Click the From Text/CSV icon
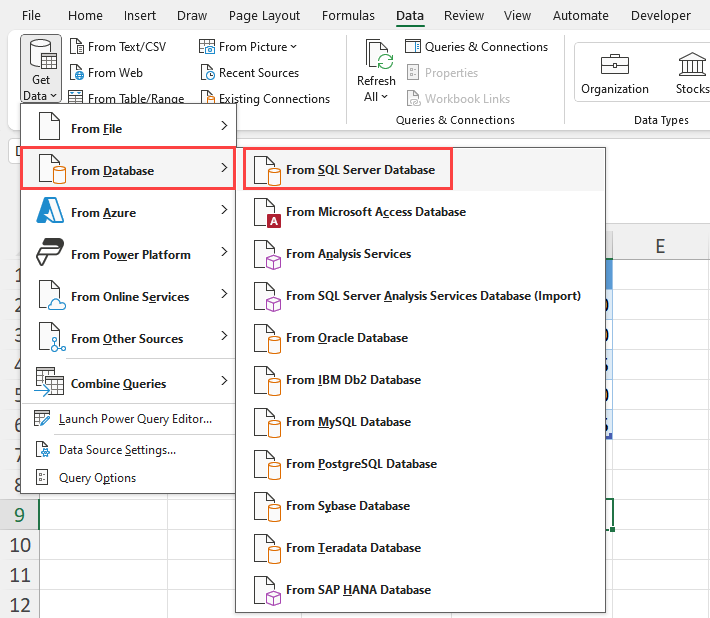The height and width of the screenshot is (618, 710). 77,47
